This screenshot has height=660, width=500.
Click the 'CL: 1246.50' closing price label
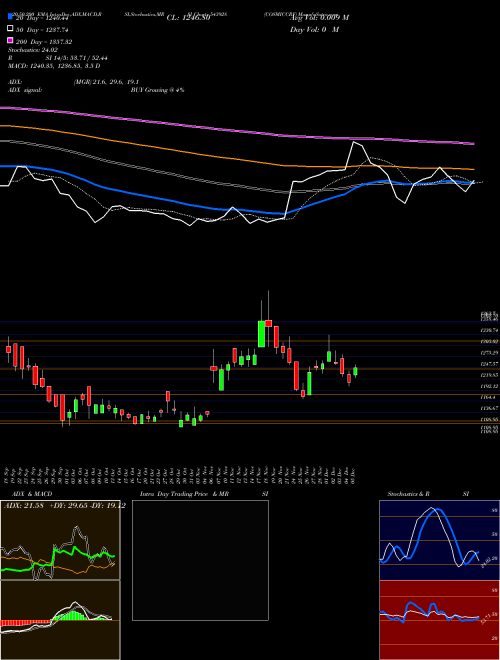(x=188, y=18)
